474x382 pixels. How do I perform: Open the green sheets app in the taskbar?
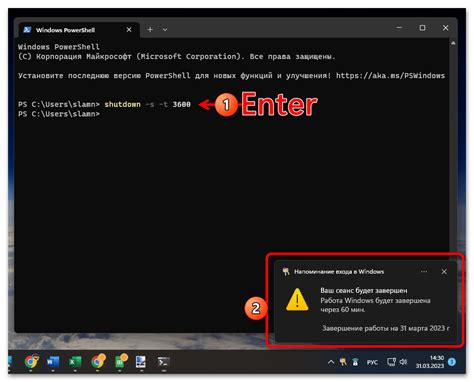click(x=121, y=361)
